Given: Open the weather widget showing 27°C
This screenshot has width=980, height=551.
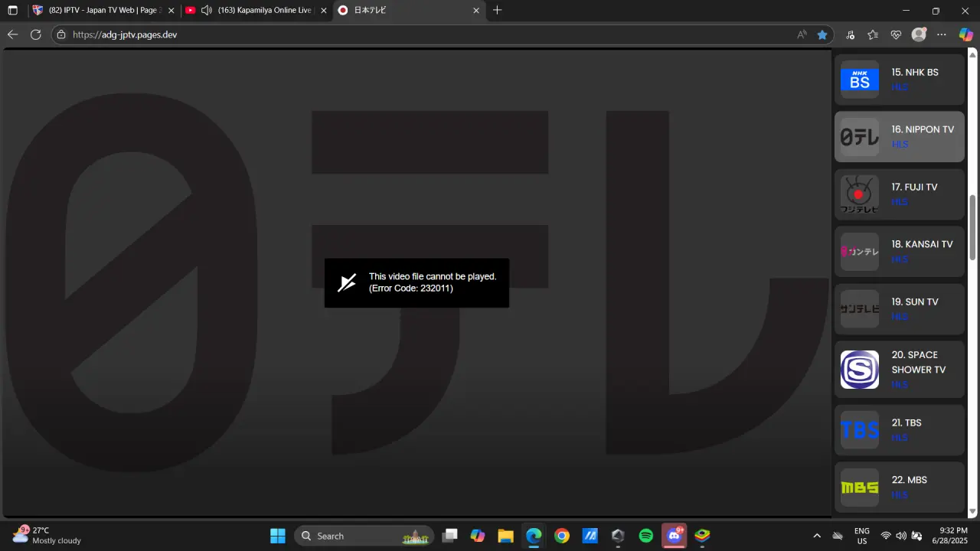Looking at the screenshot, I should tap(47, 535).
